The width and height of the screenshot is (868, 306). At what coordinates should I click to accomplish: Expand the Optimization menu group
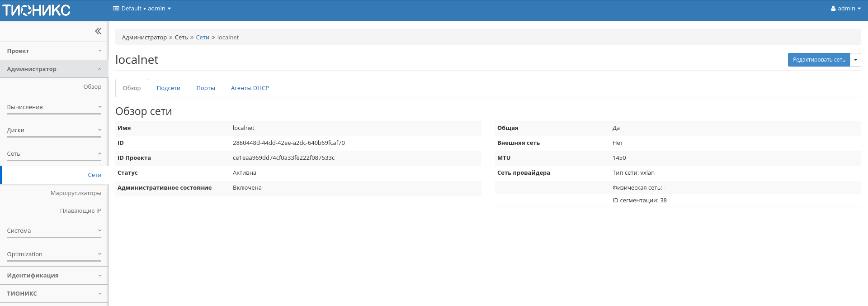tap(54, 254)
